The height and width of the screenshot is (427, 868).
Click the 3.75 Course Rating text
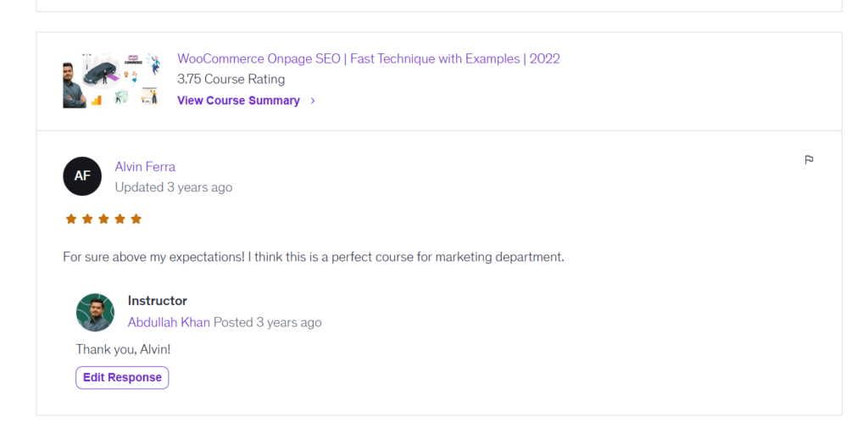tap(231, 79)
